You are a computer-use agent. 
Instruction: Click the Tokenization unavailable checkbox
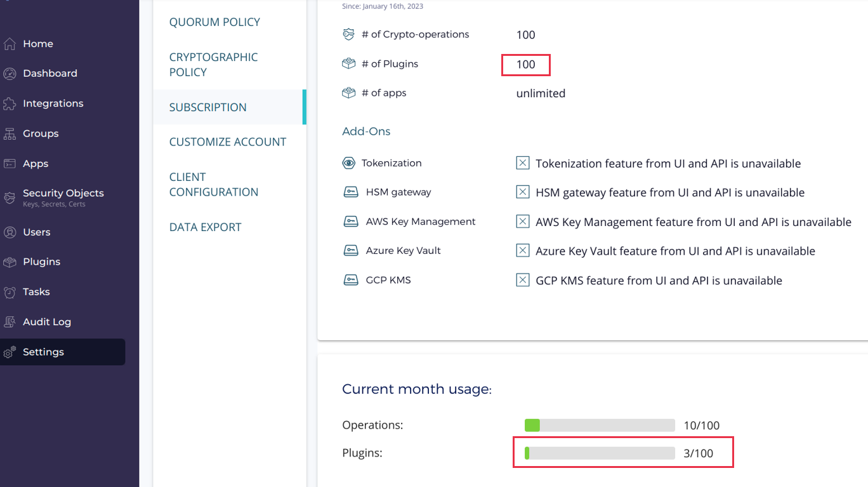coord(522,163)
